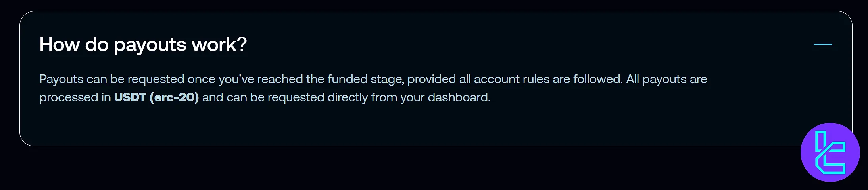Click "erc-20" inside the bold parentheses
This screenshot has width=868, height=190.
pyautogui.click(x=174, y=97)
